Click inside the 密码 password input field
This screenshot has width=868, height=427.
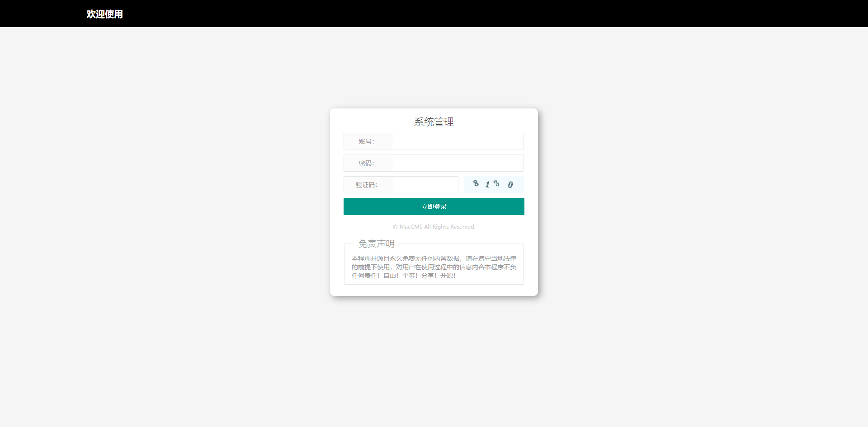[x=458, y=163]
